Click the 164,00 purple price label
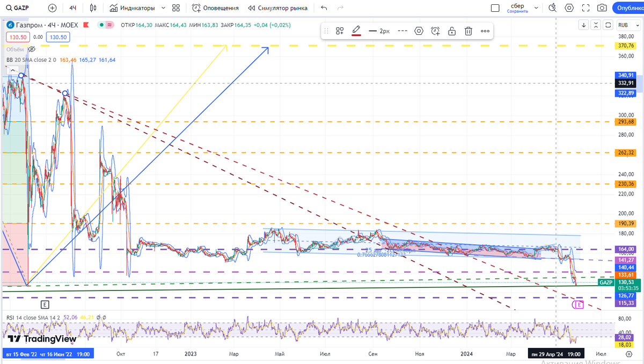644x364 pixels. [x=627, y=249]
